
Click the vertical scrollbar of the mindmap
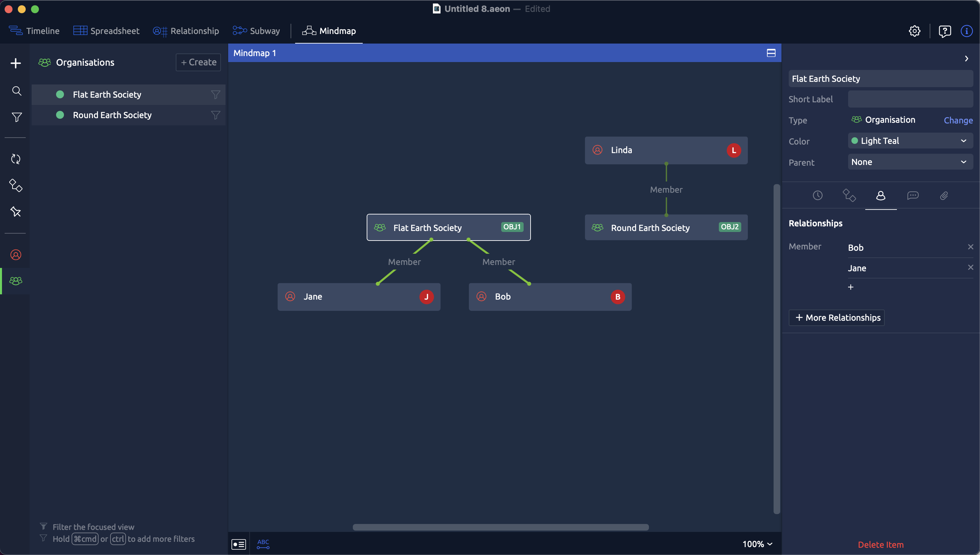click(777, 349)
